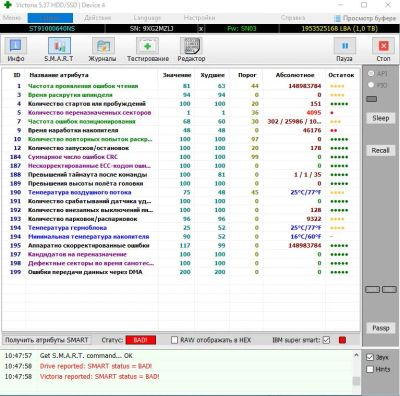400x396 pixels.
Task: Open the Настройки menu
Action: pyautogui.click(x=199, y=18)
